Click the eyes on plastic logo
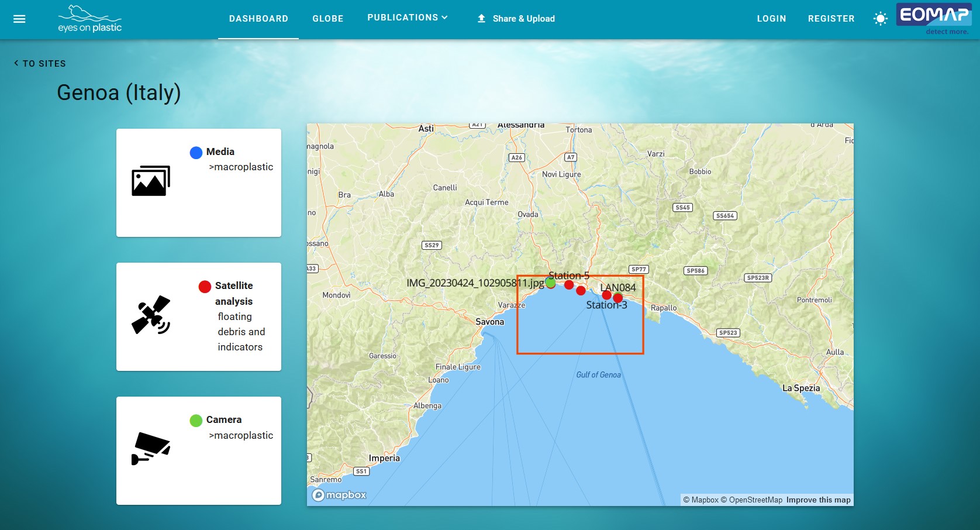 pos(89,18)
